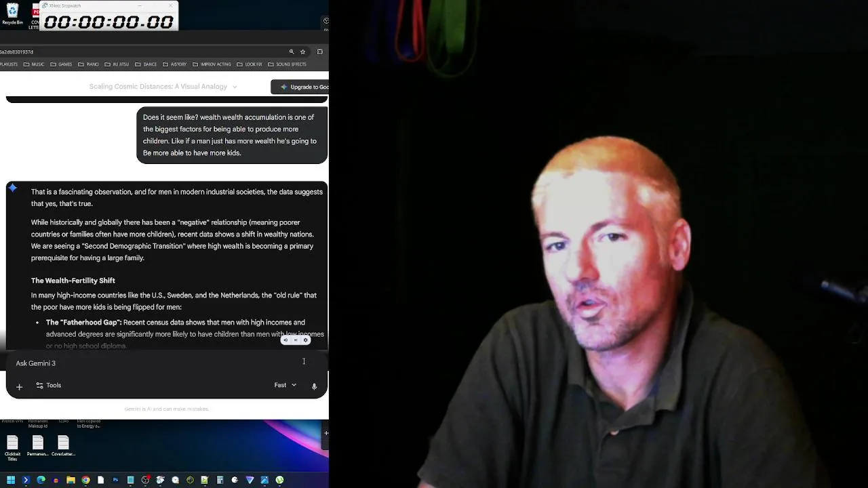Open Google Chrome from the taskbar
The image size is (868, 488).
point(85,480)
